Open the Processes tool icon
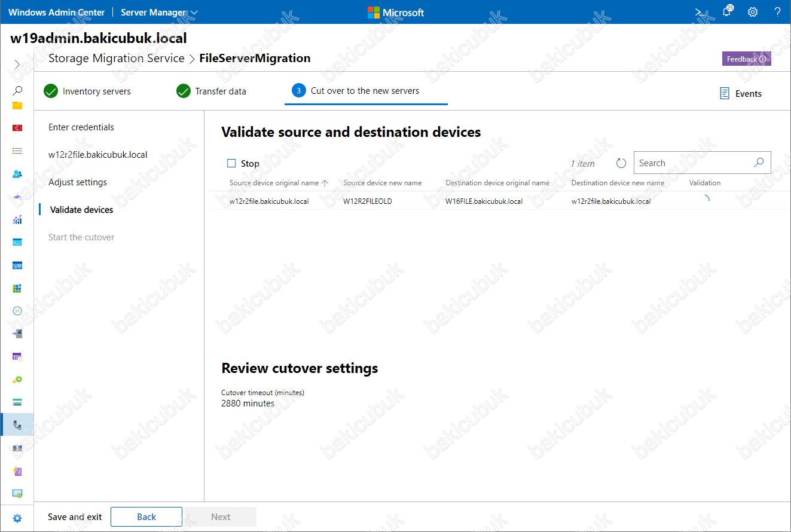Viewport: 791px width, 532px height. click(x=17, y=265)
